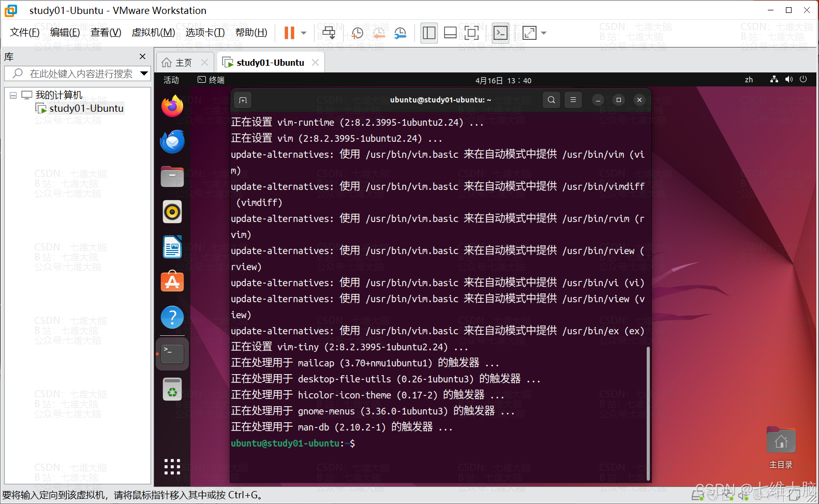This screenshot has width=819, height=504.
Task: Click the date and time 4月16日 13:40
Action: 503,80
